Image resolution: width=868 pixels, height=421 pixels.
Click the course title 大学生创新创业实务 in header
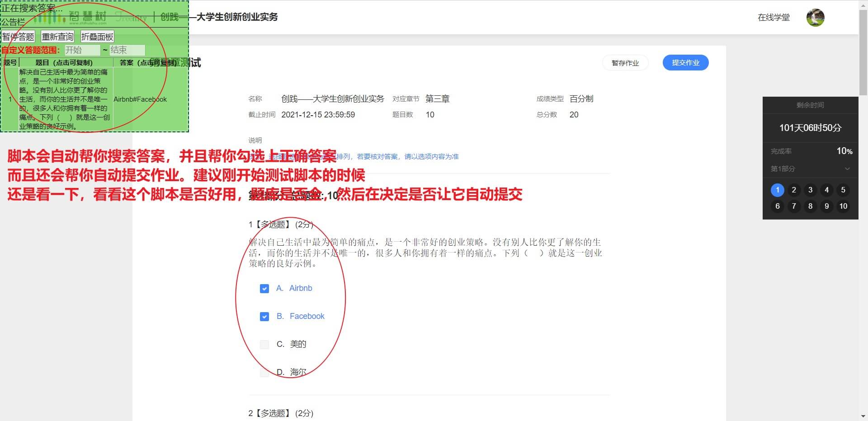237,17
